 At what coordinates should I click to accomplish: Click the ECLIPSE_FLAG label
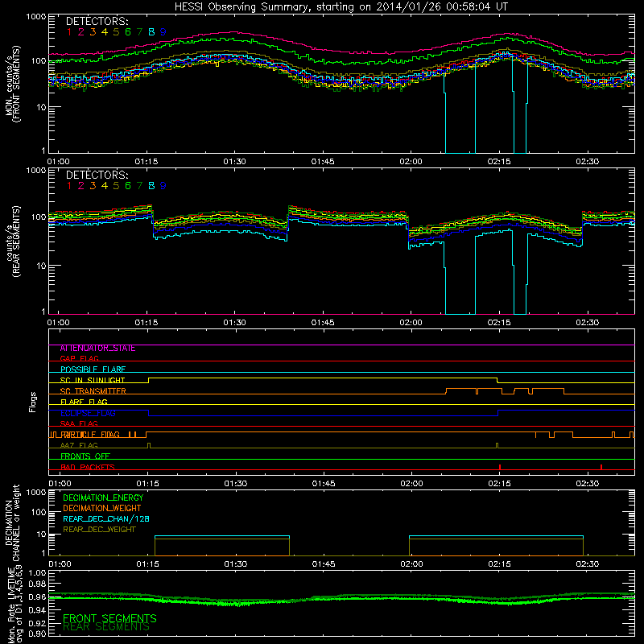pos(88,413)
